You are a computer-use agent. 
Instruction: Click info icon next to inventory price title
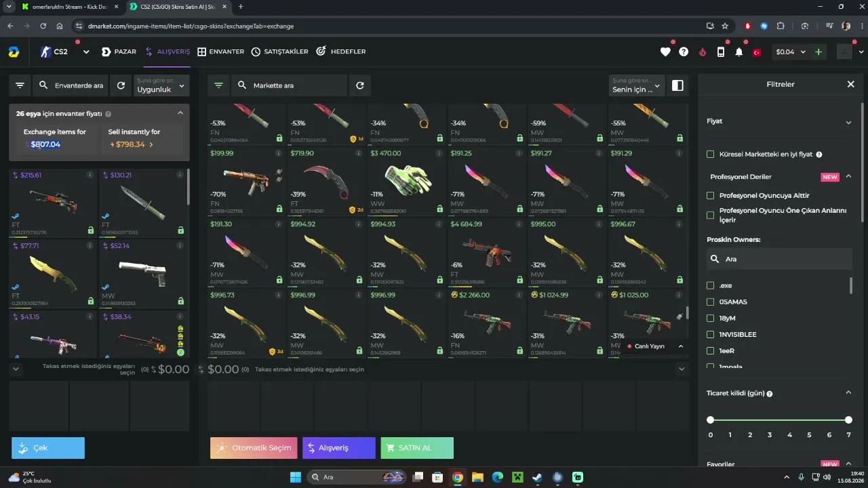[108, 114]
